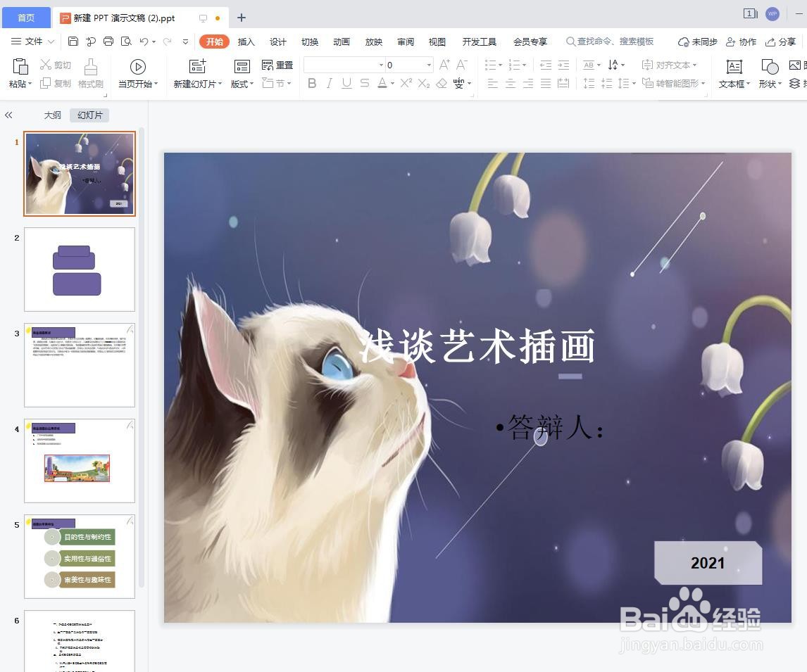Viewport: 807px width, 672px height.
Task: Start slideshow from current slide icon
Action: coord(137,67)
